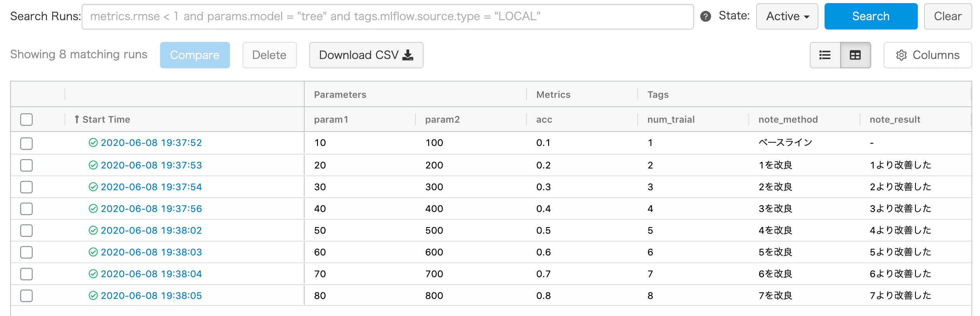The height and width of the screenshot is (316, 980).
Task: Click the green status icon for run 19:38:03
Action: pos(93,252)
